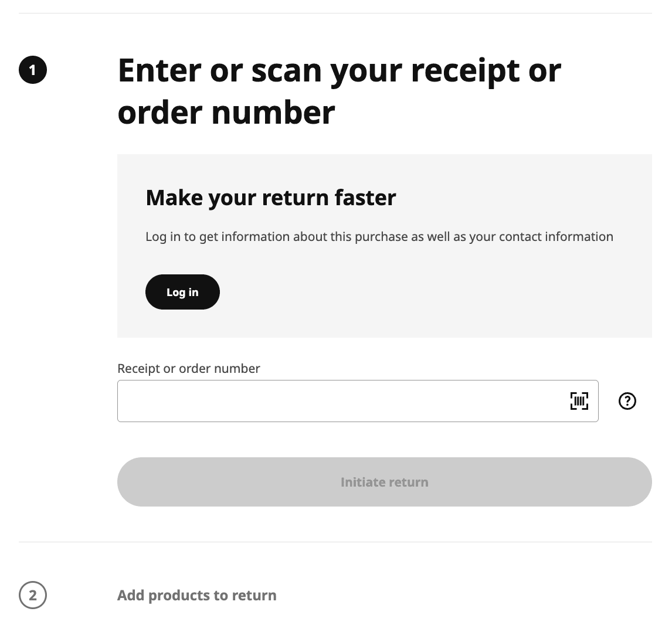Click the Enter or scan your receipt heading
672x632 pixels.
[x=340, y=91]
